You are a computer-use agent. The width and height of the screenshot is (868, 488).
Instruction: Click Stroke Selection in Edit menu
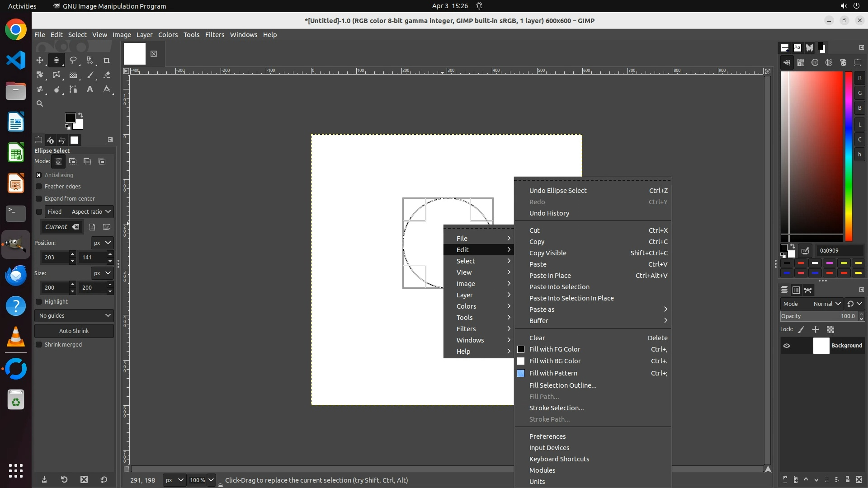(x=557, y=408)
